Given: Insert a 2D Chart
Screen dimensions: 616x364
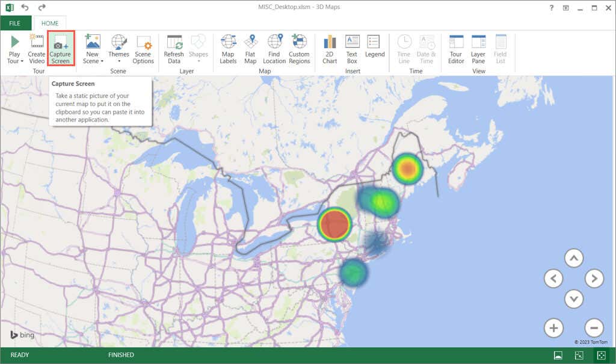Looking at the screenshot, I should click(x=330, y=49).
